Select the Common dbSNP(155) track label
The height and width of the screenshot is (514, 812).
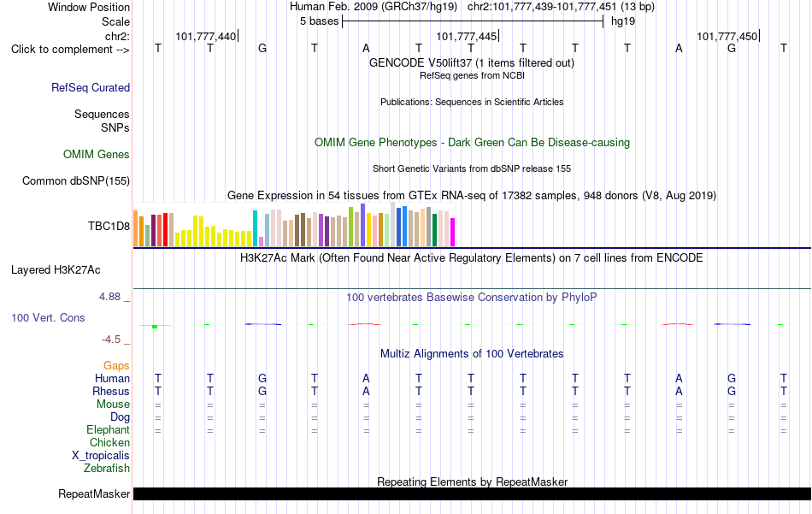pyautogui.click(x=75, y=180)
